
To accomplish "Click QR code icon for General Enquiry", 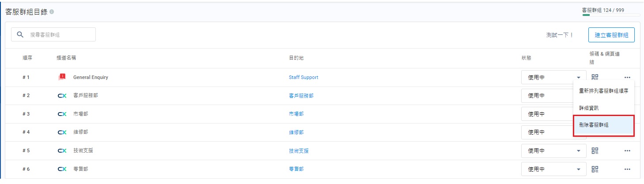I will 595,77.
